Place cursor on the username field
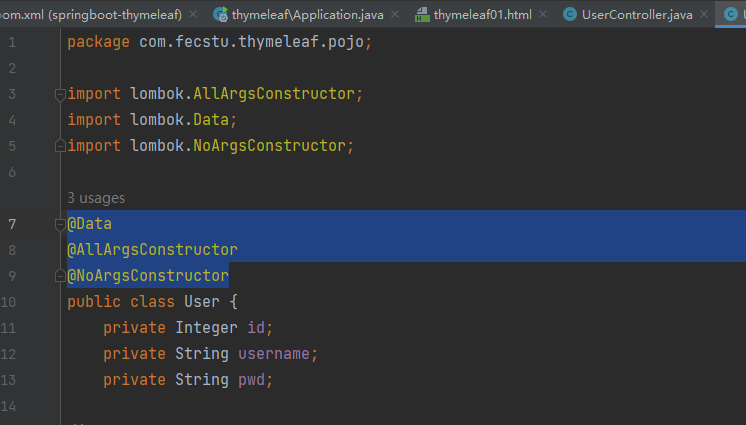This screenshot has width=746, height=425. point(274,354)
